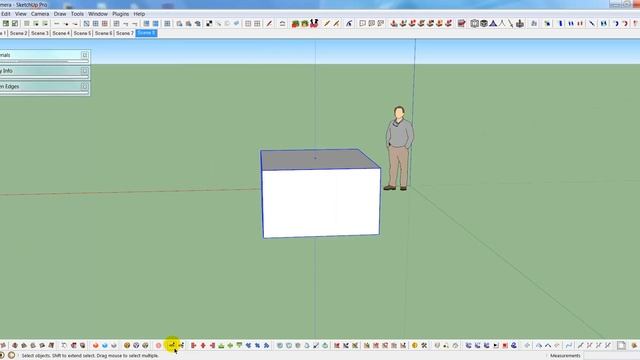
Task: Click the bottom toolbar icon under the mouse pointer
Action: tap(172, 345)
